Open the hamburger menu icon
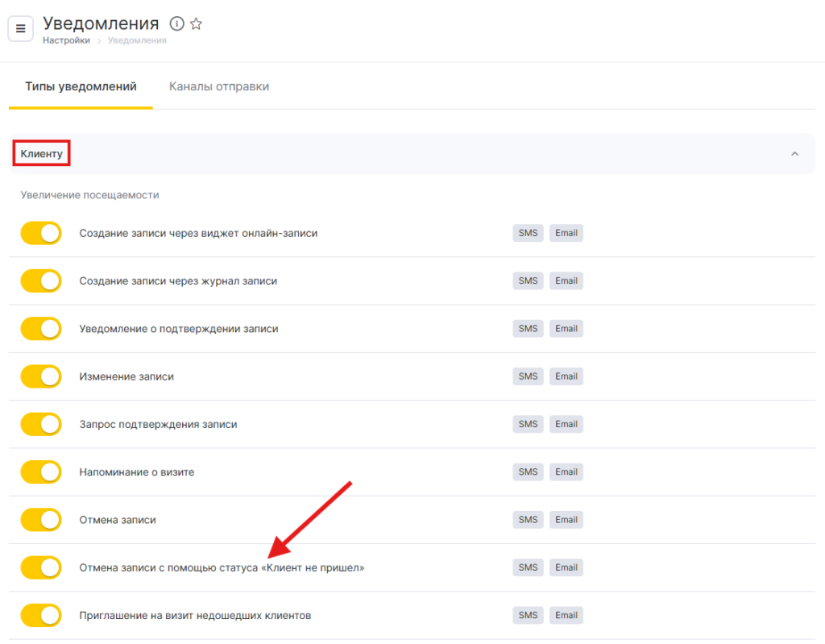This screenshot has height=644, width=825. [x=21, y=29]
